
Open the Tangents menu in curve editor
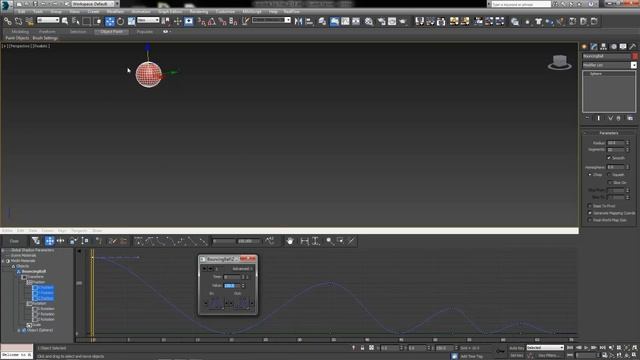coord(79,231)
